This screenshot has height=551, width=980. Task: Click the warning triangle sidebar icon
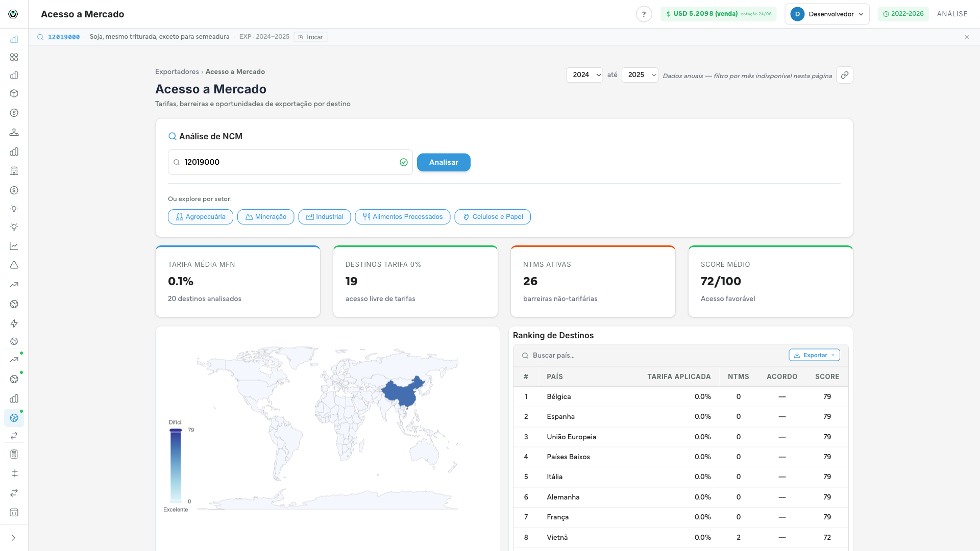[x=14, y=265]
